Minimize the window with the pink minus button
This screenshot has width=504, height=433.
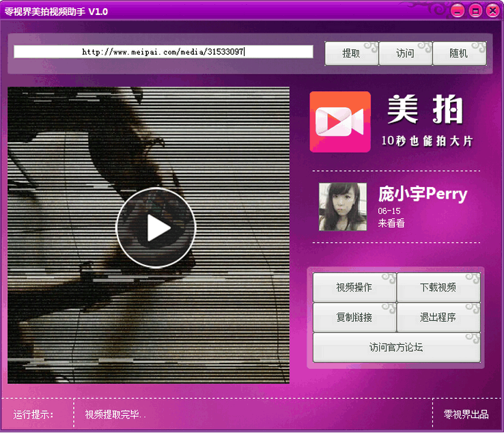point(457,11)
